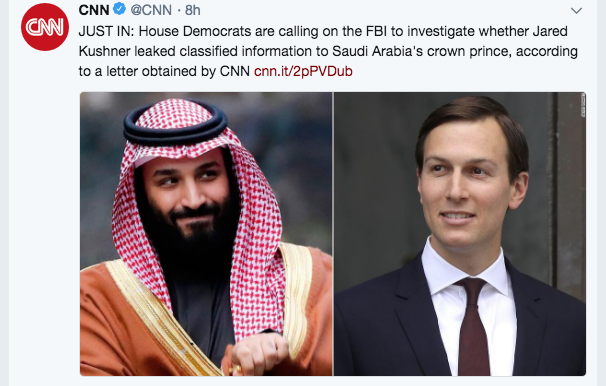This screenshot has height=386, width=606.
Task: Click the photo credit watermark on right image
Action: coord(583,105)
